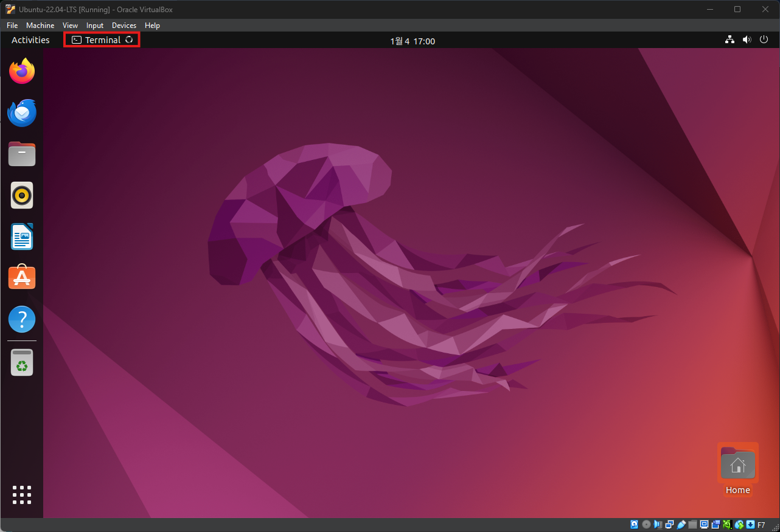Click the mouse integration status icon
Viewport: 780px width, 532px height.
tap(739, 525)
